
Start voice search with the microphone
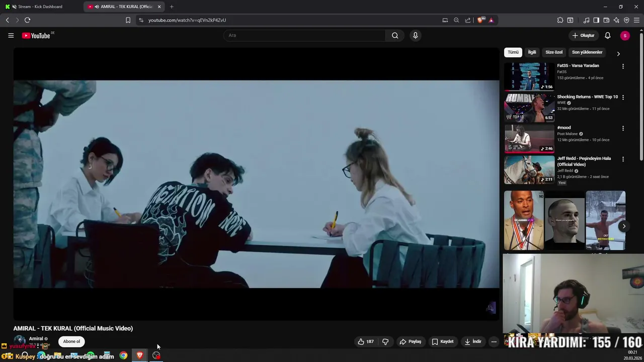[415, 35]
